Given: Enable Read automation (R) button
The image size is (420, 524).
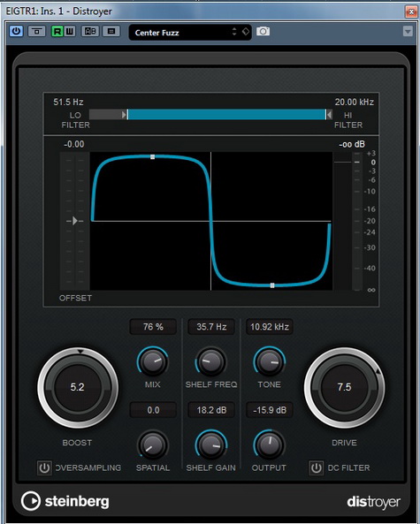Looking at the screenshot, I should (57, 32).
